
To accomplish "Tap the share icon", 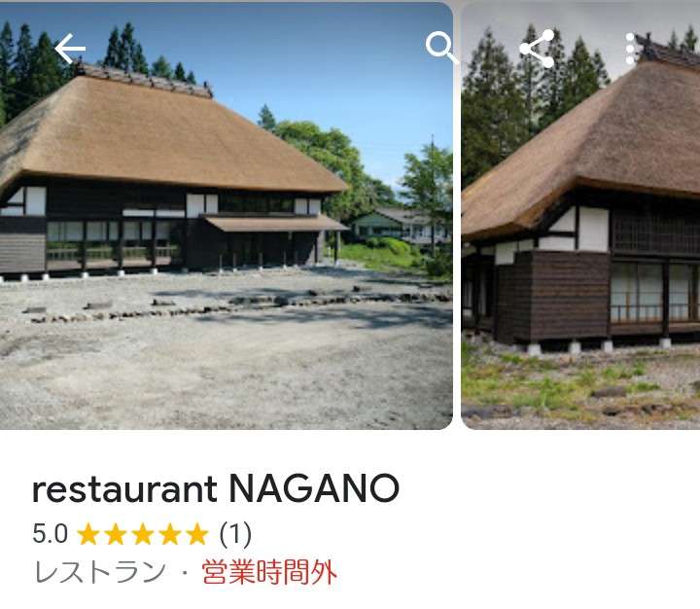I will [x=537, y=49].
